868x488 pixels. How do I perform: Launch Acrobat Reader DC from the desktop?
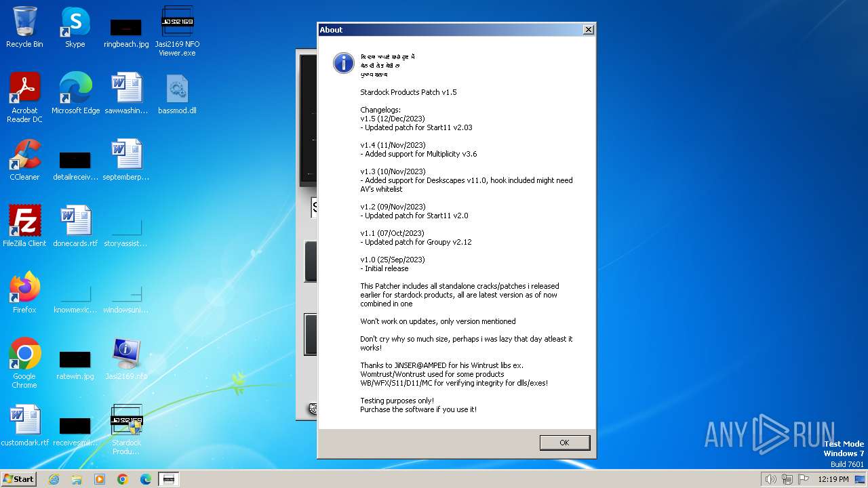pos(24,98)
